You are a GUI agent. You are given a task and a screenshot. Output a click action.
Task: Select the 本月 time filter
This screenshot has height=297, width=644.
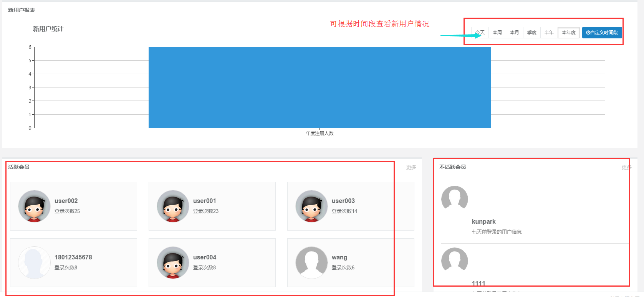pos(515,33)
